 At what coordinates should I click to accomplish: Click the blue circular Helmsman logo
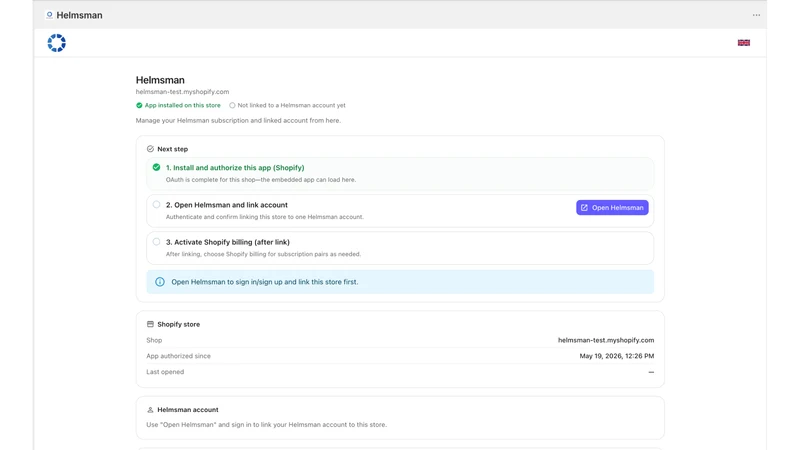57,43
